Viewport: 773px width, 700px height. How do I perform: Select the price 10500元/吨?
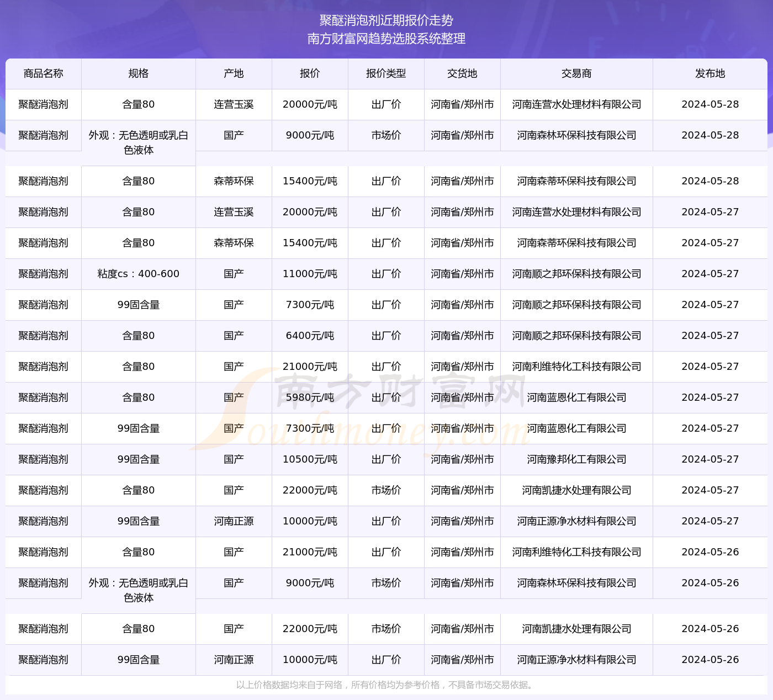point(310,459)
